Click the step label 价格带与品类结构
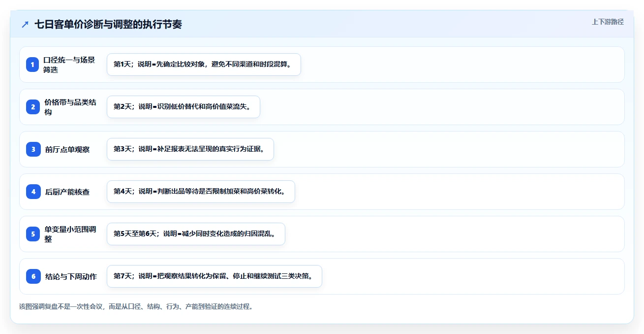Image resolution: width=644 pixels, height=334 pixels. pos(70,107)
